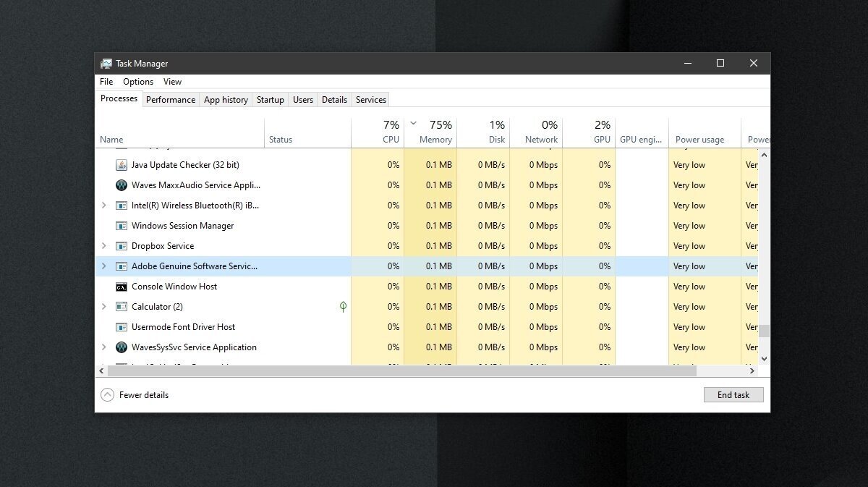Open the Startup tab
This screenshot has width=868, height=487.
click(x=270, y=100)
